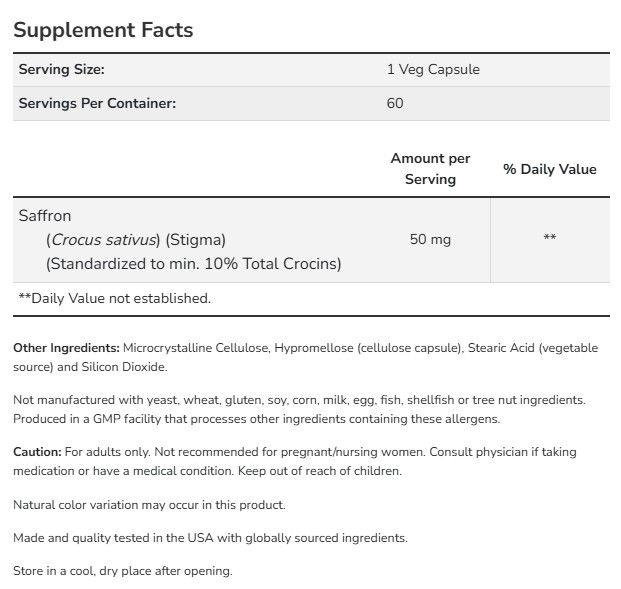The image size is (621, 589).
Task: Click the Amount per Serving column header
Action: (x=430, y=169)
